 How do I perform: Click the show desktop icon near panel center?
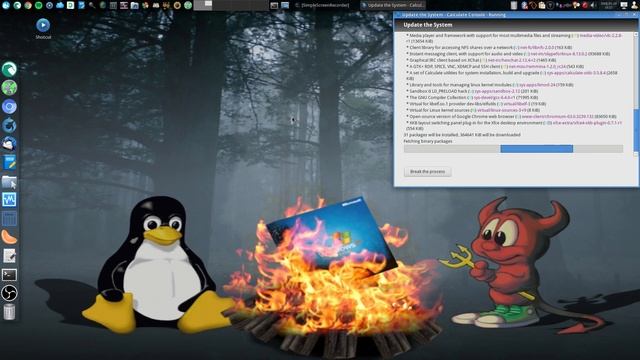coord(285,5)
